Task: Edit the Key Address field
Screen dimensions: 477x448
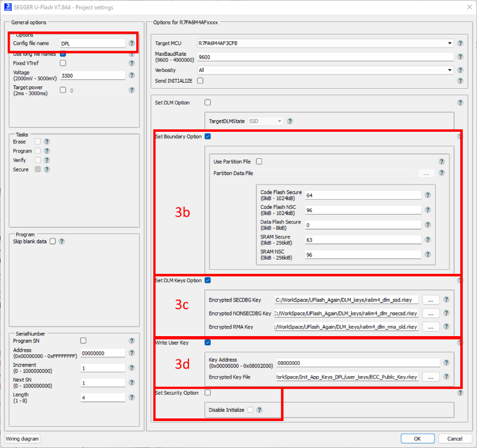Action: pyautogui.click(x=358, y=363)
